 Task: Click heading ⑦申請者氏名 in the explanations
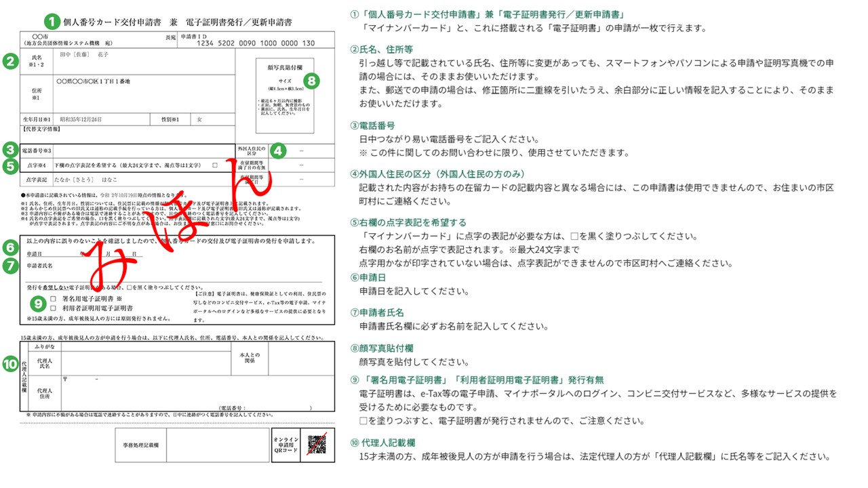click(x=377, y=312)
